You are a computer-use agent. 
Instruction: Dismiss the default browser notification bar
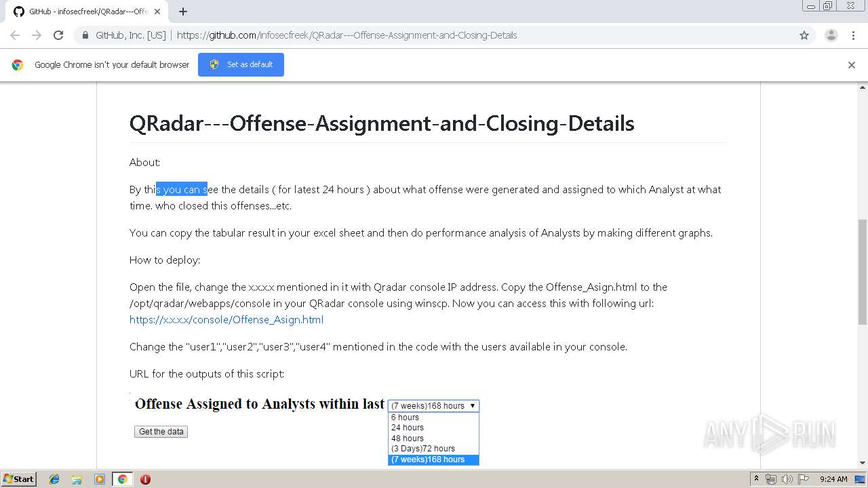[852, 65]
